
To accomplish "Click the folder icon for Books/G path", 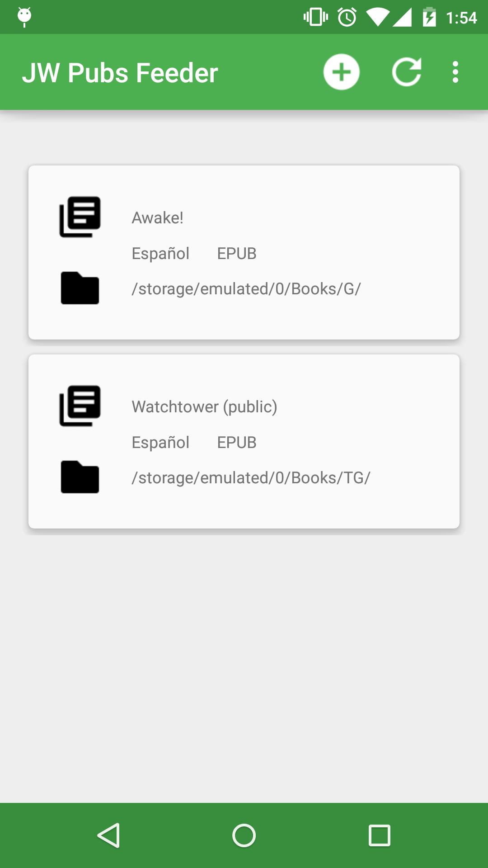I will (80, 288).
